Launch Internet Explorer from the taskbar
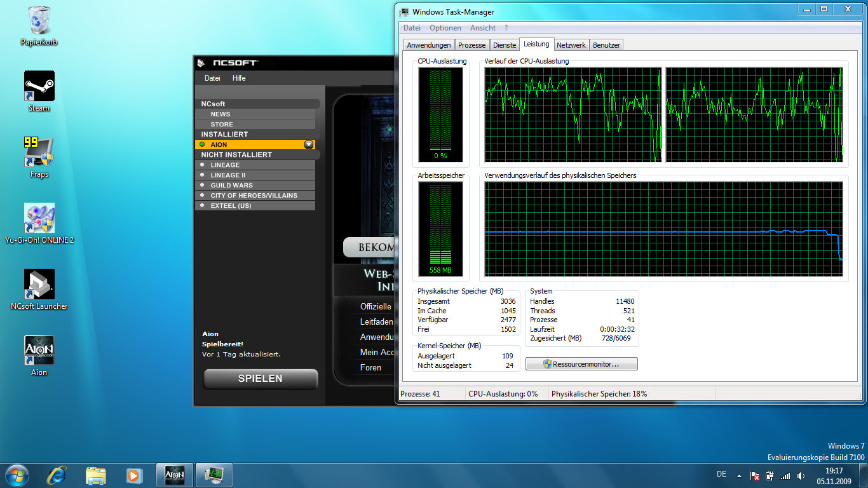The image size is (868, 488). [x=57, y=475]
